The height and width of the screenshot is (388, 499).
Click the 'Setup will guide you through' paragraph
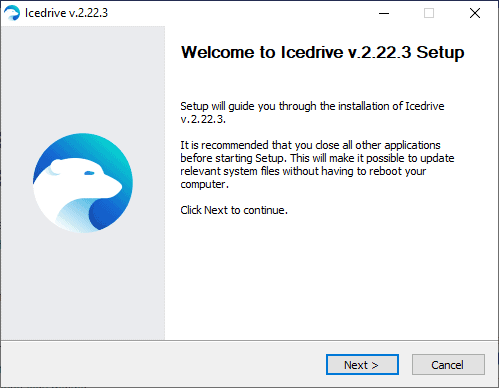click(312, 112)
